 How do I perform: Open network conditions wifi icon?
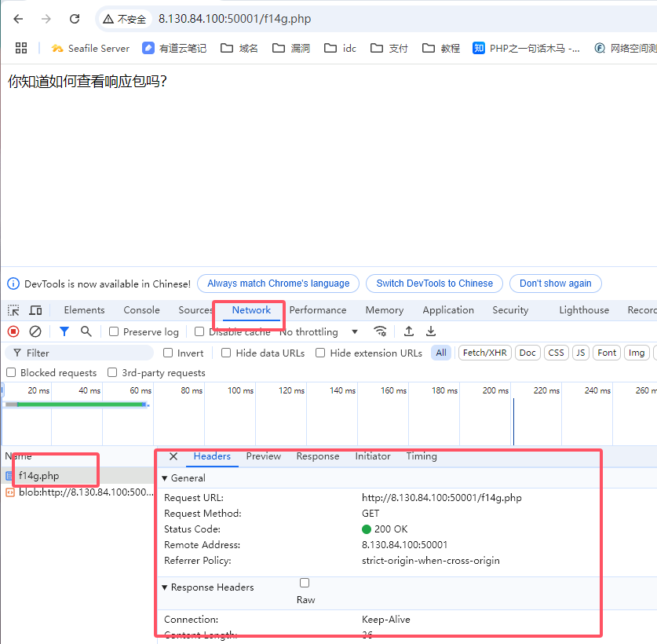tap(380, 331)
